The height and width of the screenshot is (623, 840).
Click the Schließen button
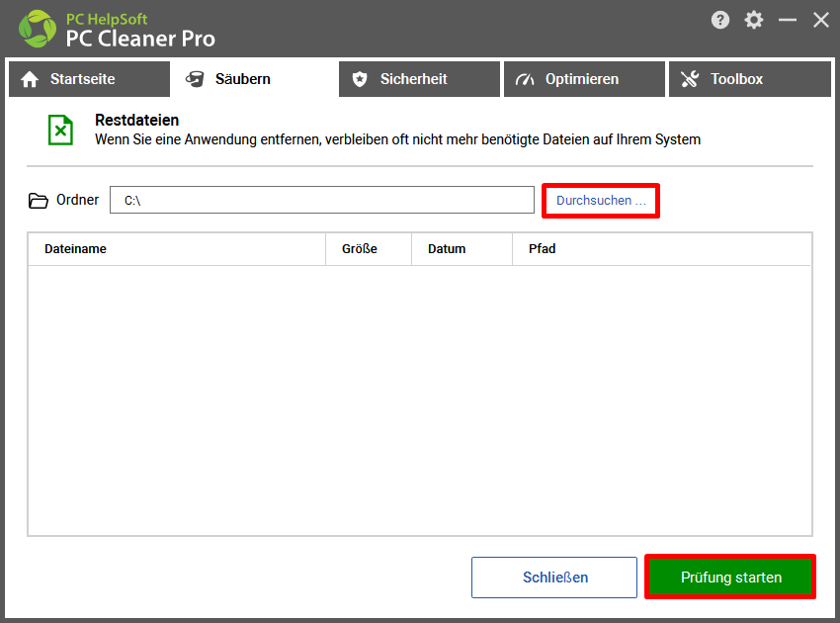coord(554,578)
